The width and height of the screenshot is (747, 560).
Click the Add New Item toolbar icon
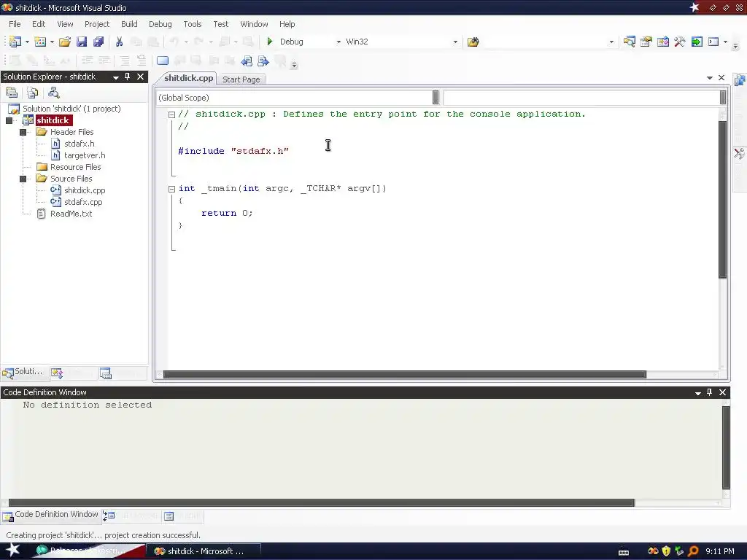tap(40, 42)
